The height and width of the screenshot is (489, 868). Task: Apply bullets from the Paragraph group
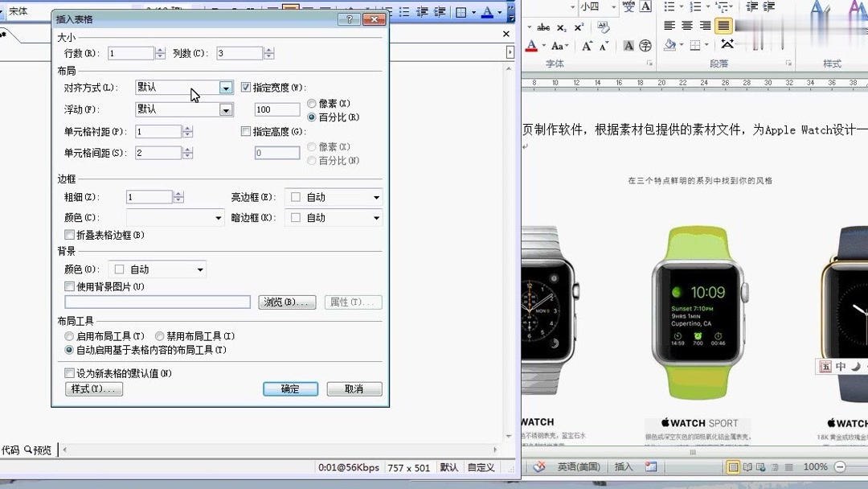[x=669, y=7]
